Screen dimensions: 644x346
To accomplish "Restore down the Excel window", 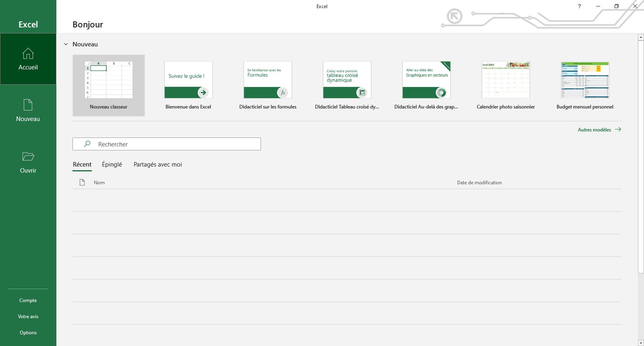I will 617,6.
